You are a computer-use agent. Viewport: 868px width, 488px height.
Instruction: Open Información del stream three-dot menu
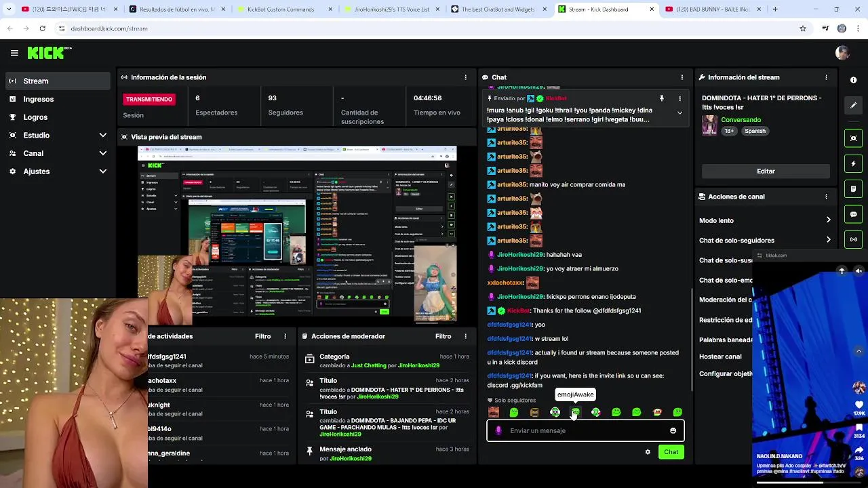(826, 77)
